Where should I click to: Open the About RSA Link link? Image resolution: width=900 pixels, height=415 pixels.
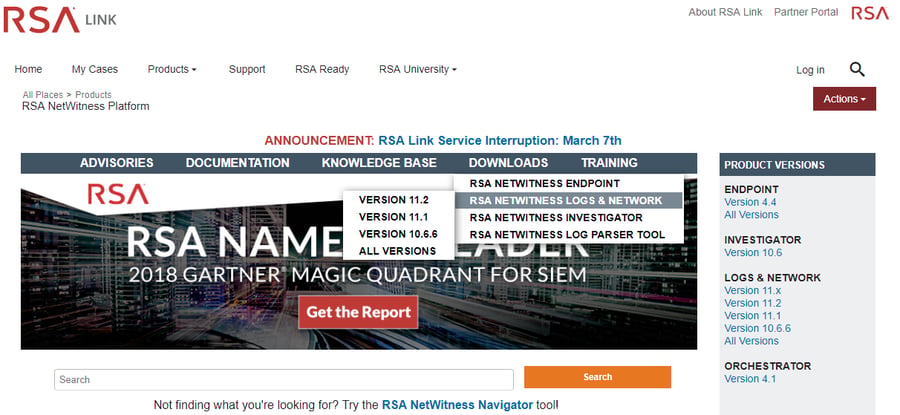[726, 12]
